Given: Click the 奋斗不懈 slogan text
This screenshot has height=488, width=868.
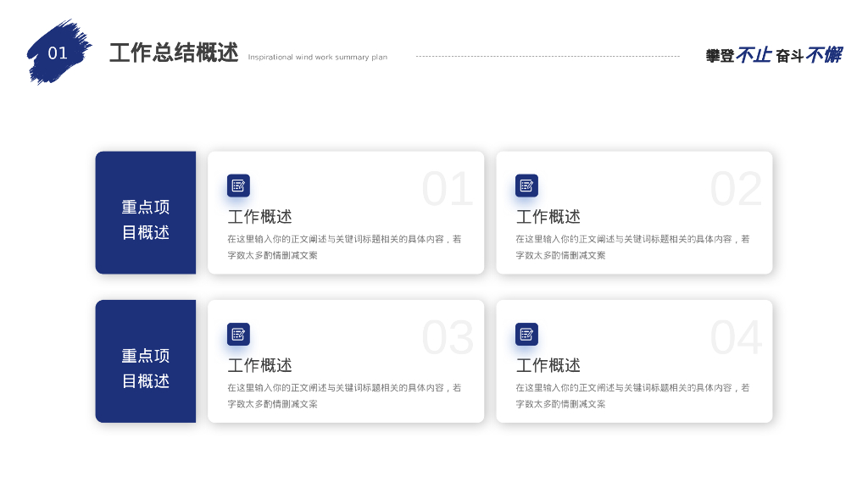Looking at the screenshot, I should 808,53.
